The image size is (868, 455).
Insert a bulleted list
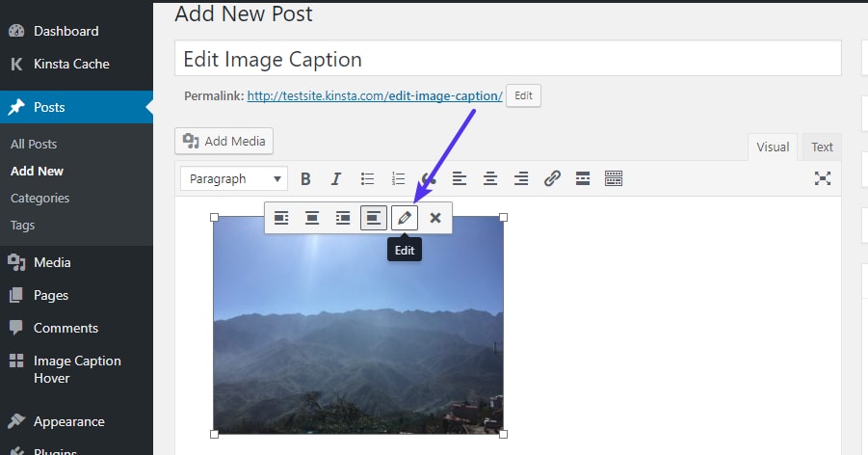[x=367, y=178]
